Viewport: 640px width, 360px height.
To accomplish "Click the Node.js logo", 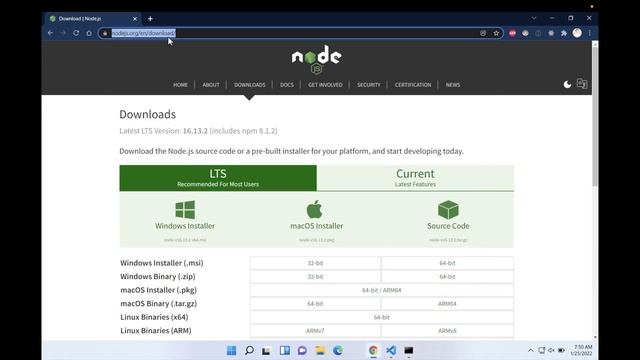I will [x=316, y=60].
